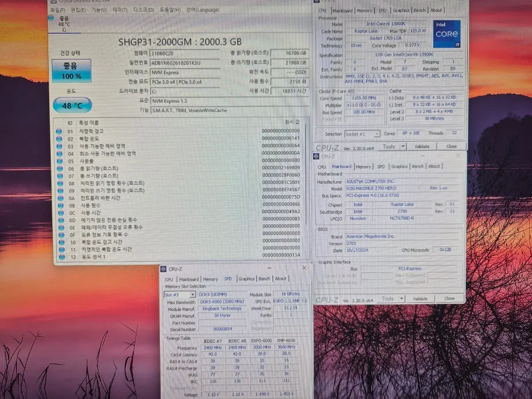This screenshot has height=399, width=532.
Task: Click Close button in the Mainboard CPU-Z window
Action: pos(450,298)
